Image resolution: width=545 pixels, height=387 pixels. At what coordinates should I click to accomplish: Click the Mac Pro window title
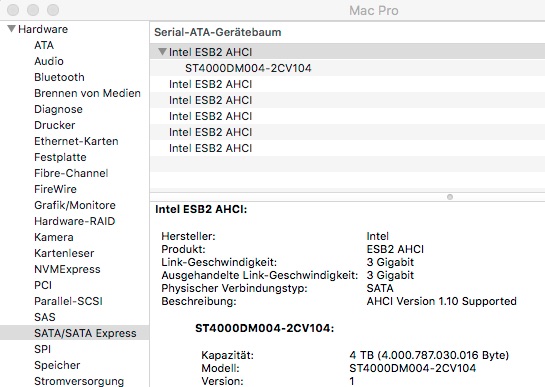[374, 11]
